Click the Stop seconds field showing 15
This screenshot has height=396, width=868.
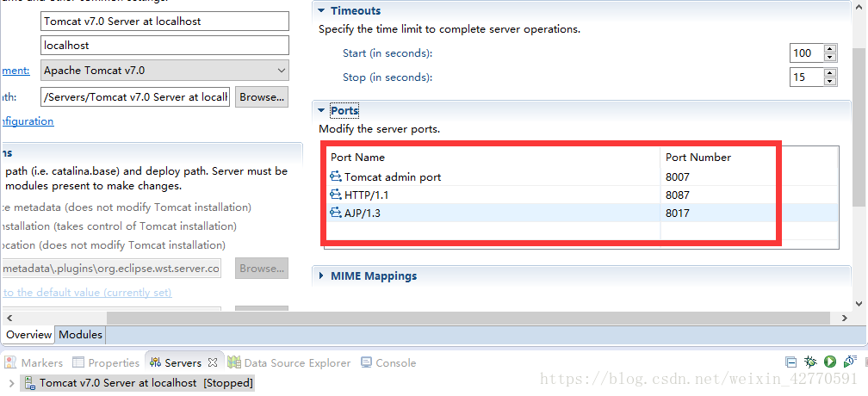pyautogui.click(x=807, y=77)
